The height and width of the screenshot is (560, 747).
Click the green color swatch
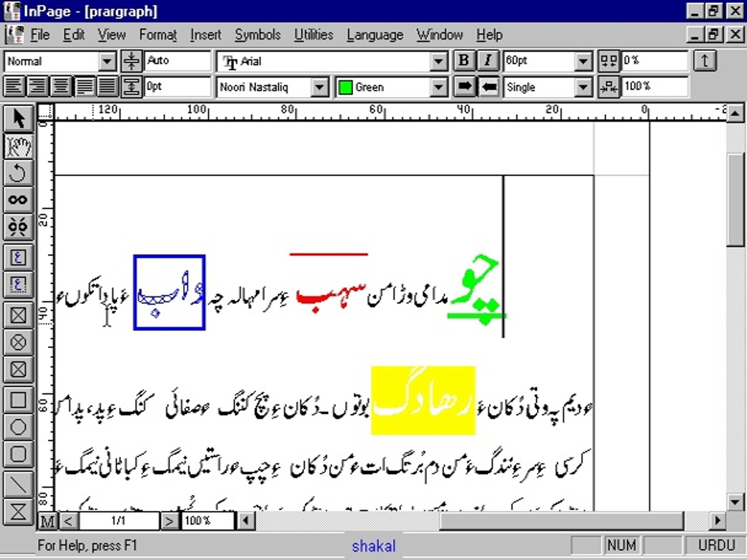[345, 87]
